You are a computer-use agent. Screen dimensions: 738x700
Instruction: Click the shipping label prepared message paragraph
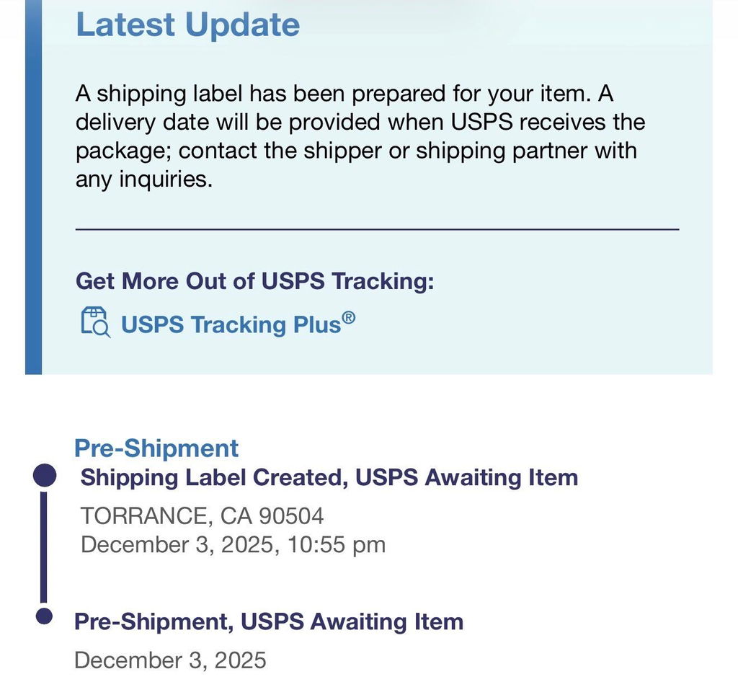point(360,136)
